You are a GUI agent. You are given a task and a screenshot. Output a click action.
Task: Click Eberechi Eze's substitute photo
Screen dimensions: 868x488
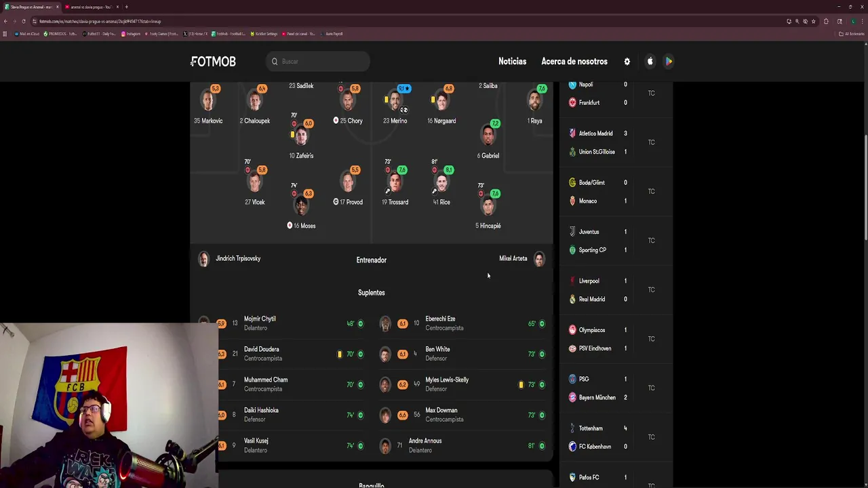point(385,323)
